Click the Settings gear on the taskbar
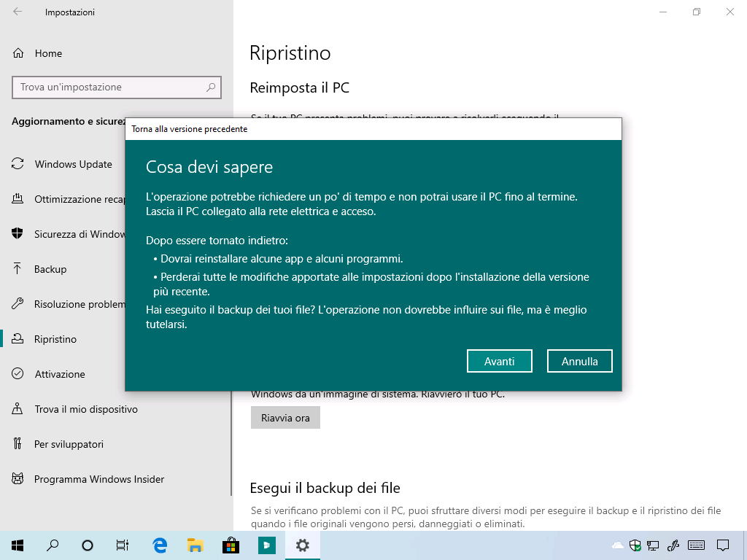Screen dimensions: 747x560 (303, 545)
